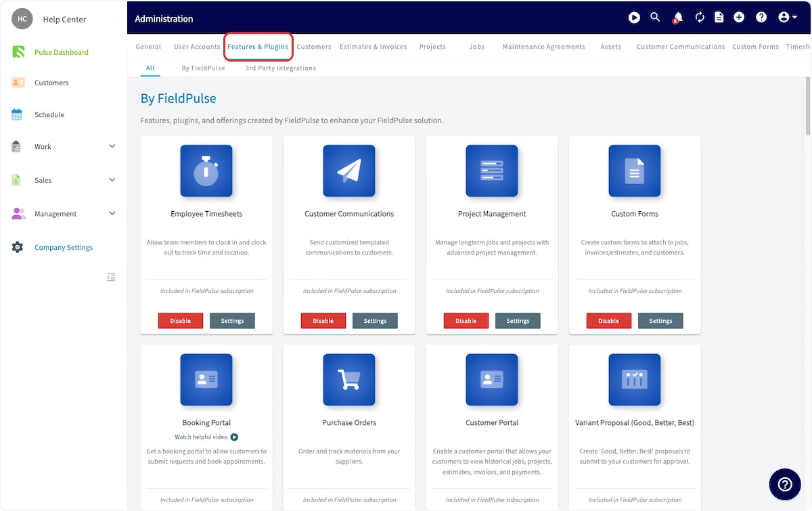The image size is (812, 511).
Task: Click the Booking Portal ID card icon
Action: coord(206,380)
